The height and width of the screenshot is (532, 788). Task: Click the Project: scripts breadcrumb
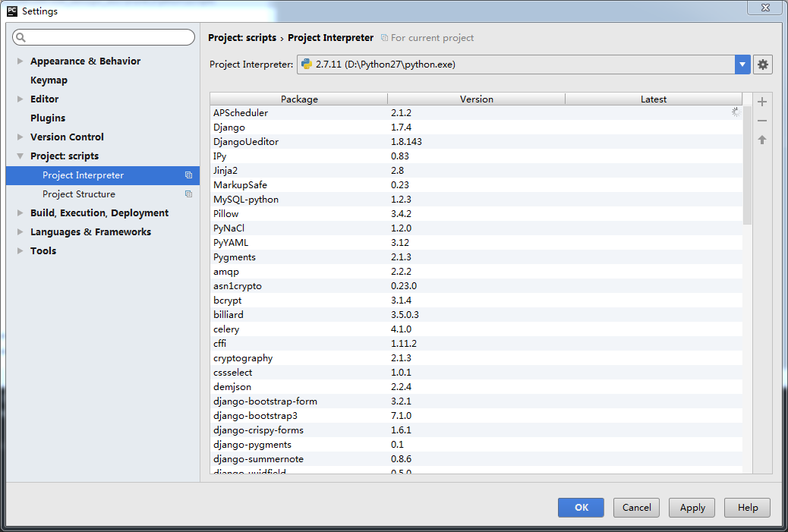[242, 38]
